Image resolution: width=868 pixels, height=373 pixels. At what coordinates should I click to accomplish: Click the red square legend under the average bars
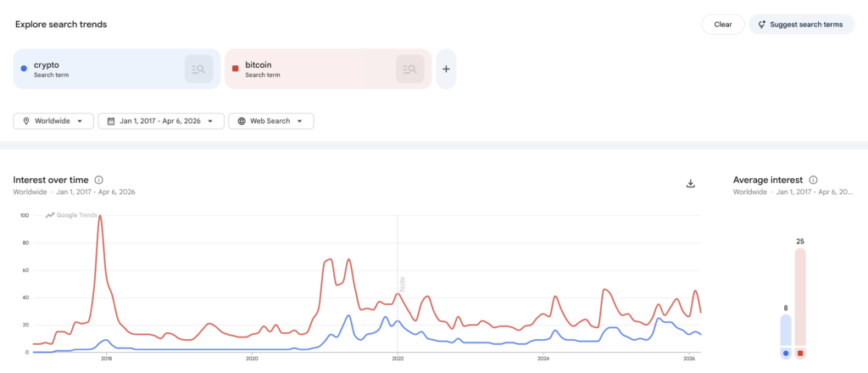point(799,353)
